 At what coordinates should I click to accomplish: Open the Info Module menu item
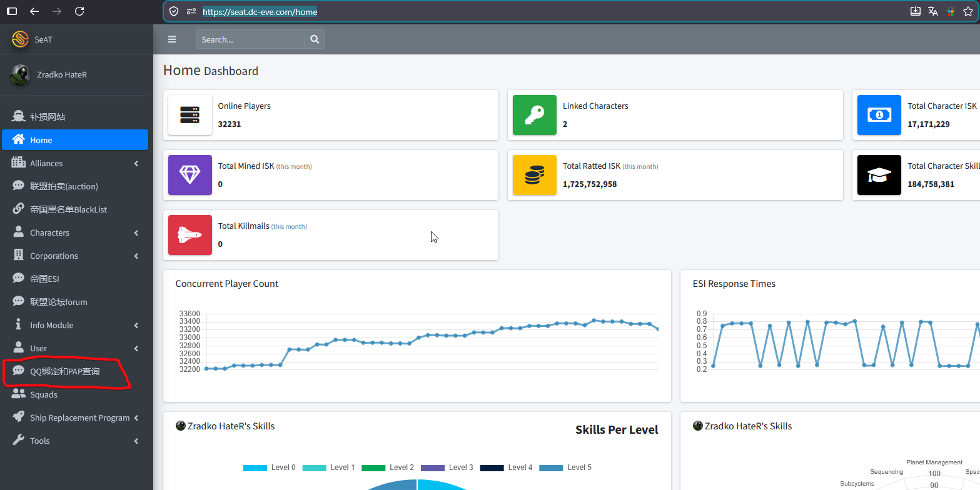click(75, 325)
